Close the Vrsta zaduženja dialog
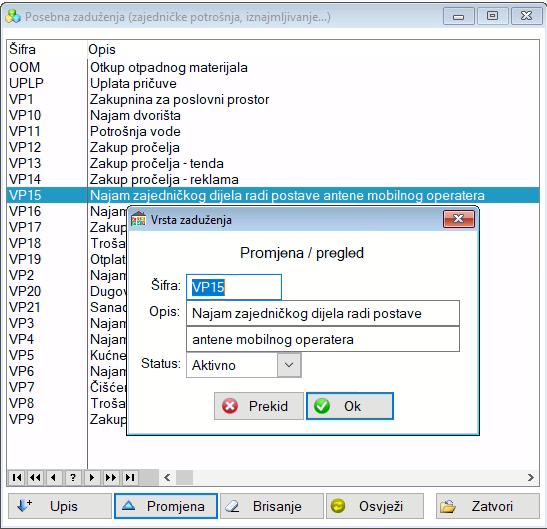The width and height of the screenshot is (547, 529). (x=458, y=219)
